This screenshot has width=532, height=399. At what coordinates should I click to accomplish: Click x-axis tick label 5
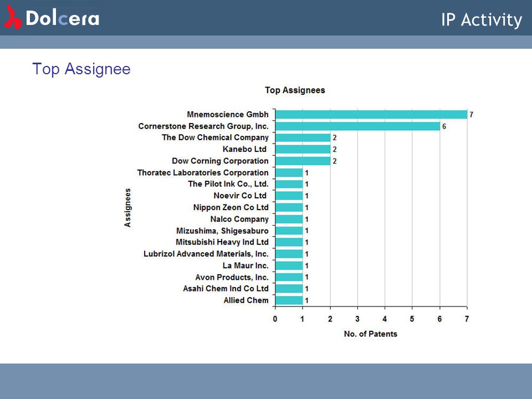tap(412, 319)
